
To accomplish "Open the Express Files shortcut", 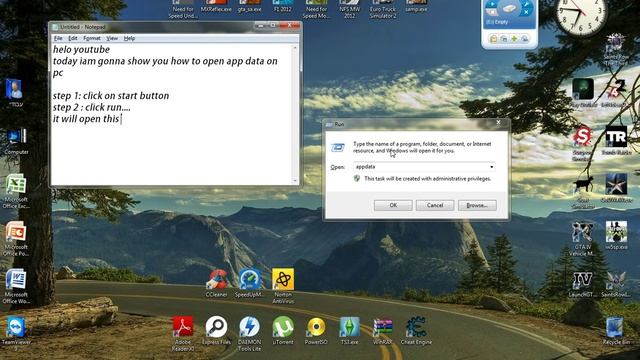I will (216, 330).
